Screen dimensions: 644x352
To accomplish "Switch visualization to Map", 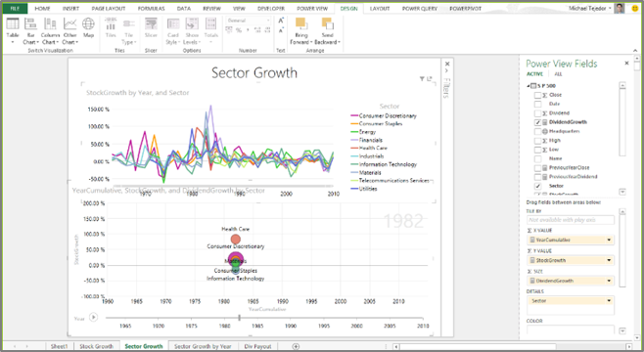I will [88, 27].
